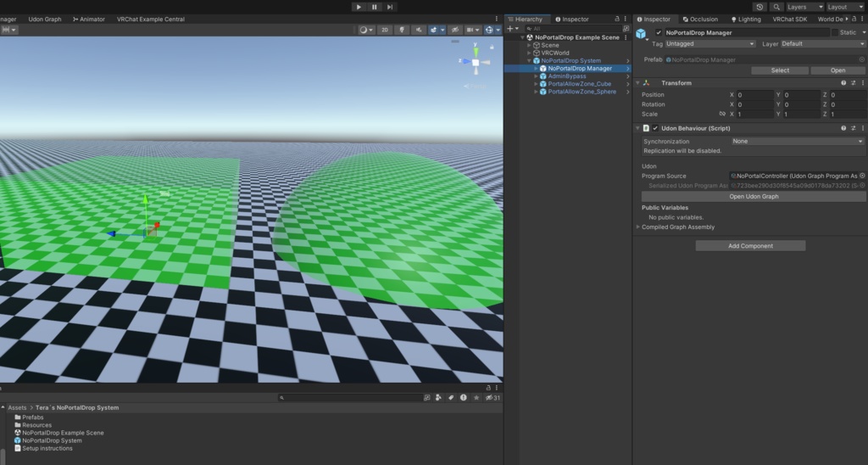
Task: Open the Layer dropdown (Default)
Action: tap(822, 44)
